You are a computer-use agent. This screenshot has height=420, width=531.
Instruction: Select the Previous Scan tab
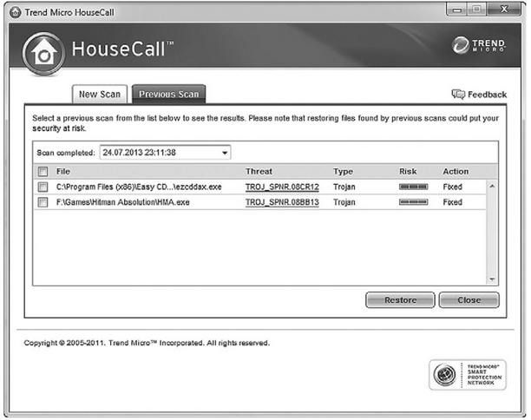pyautogui.click(x=168, y=95)
